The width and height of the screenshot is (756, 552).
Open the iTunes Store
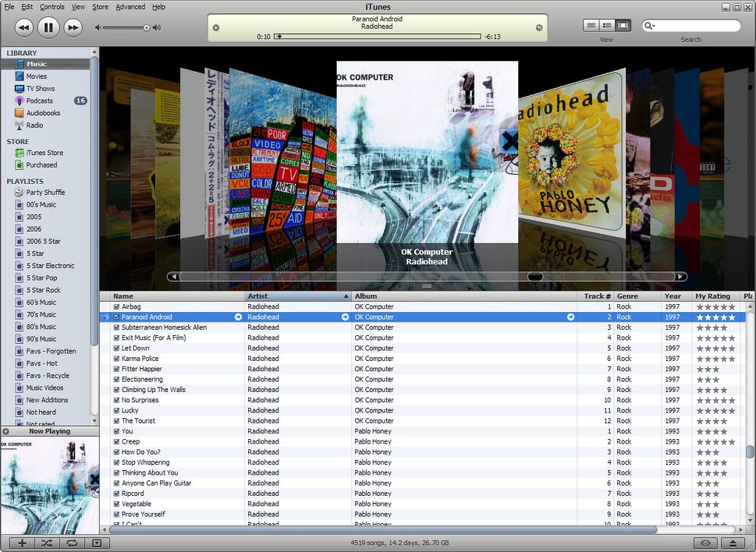45,152
